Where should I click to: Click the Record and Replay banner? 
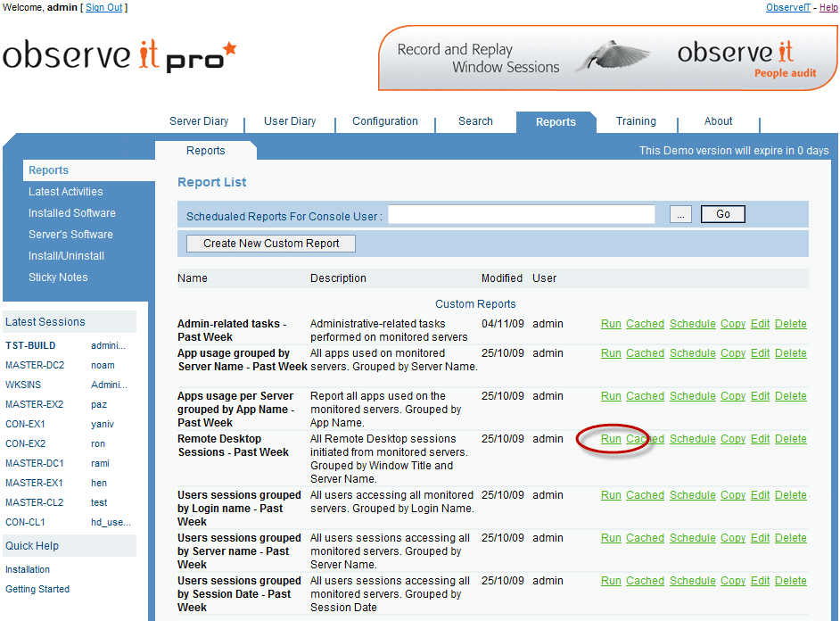pos(607,58)
